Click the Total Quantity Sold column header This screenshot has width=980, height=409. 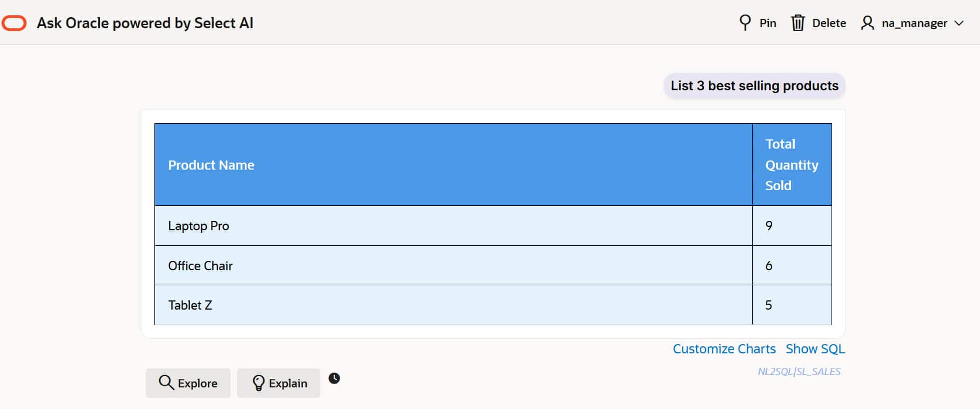tap(792, 165)
